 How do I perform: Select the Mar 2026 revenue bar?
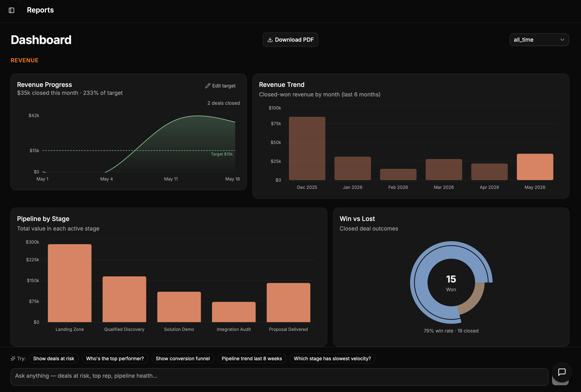(x=444, y=169)
